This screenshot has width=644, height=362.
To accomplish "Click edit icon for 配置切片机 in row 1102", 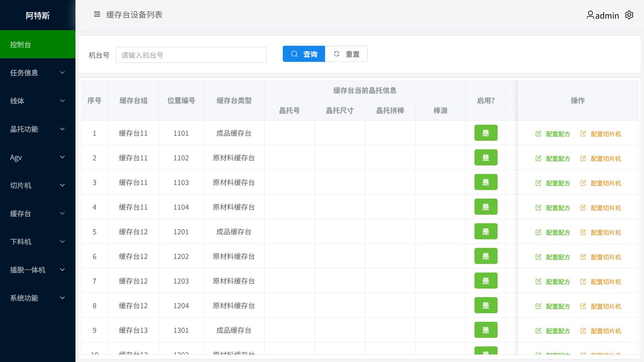I will [x=583, y=158].
